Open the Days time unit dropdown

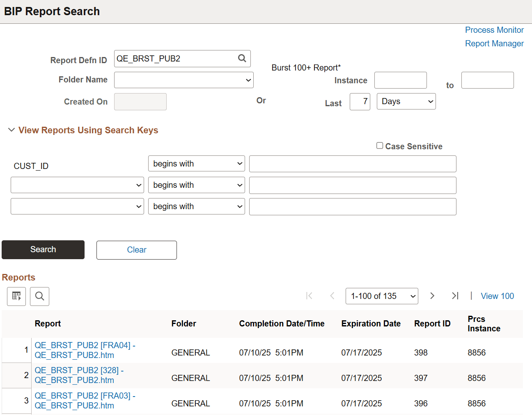tap(406, 101)
